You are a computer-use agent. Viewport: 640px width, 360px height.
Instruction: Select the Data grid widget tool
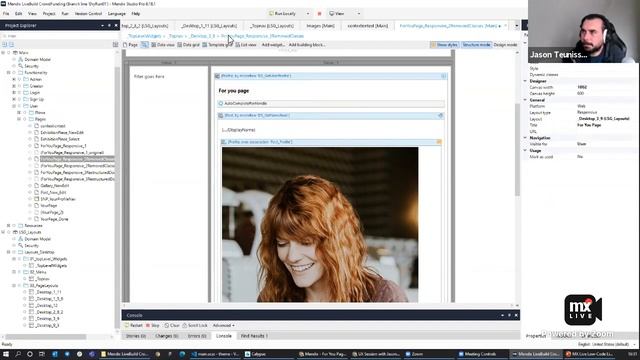click(188, 45)
